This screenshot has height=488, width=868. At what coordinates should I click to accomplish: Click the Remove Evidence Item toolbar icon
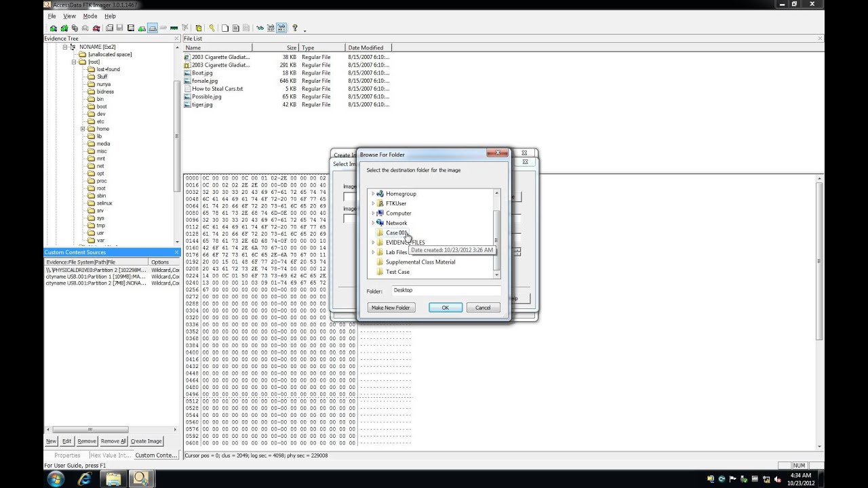pos(85,28)
